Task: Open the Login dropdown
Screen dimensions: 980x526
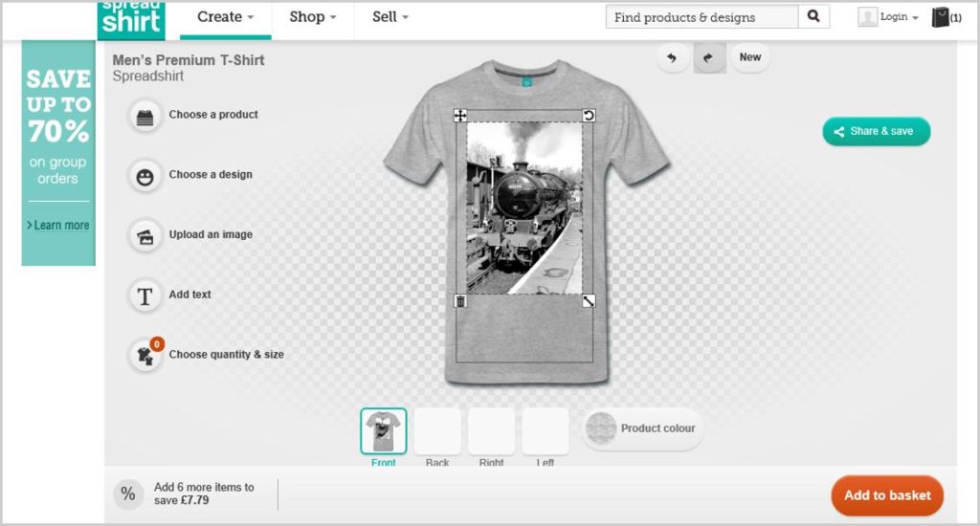Action: [890, 17]
